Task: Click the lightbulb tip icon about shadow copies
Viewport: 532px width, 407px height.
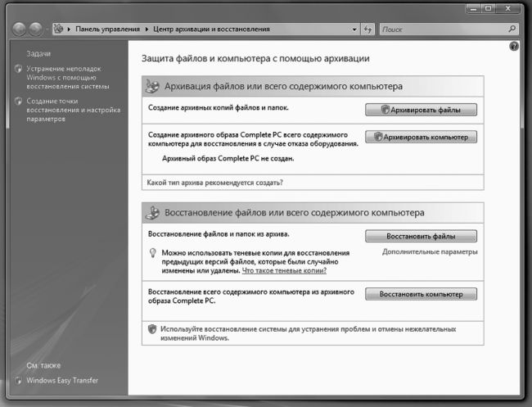Action: pos(152,254)
